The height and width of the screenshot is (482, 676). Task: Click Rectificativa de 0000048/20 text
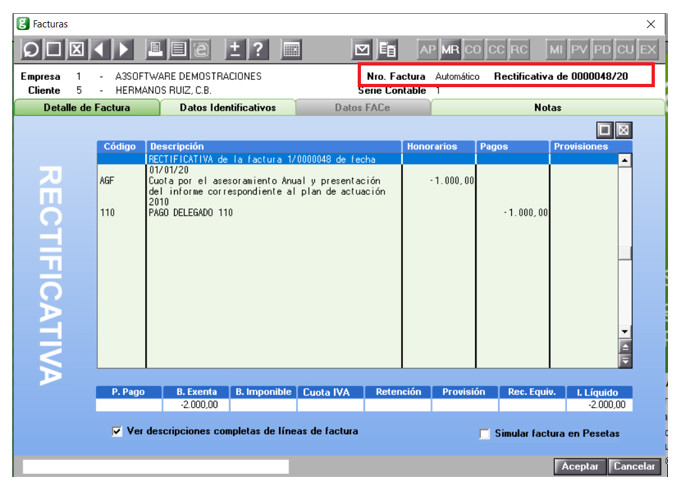561,76
